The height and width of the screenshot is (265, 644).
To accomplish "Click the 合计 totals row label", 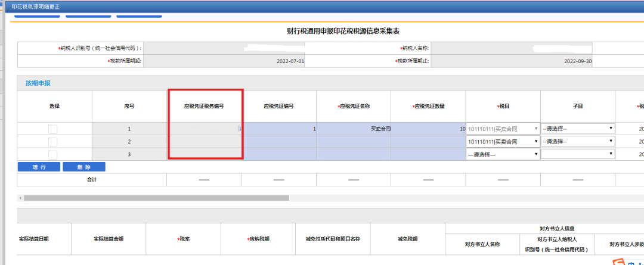I will pyautogui.click(x=92, y=180).
